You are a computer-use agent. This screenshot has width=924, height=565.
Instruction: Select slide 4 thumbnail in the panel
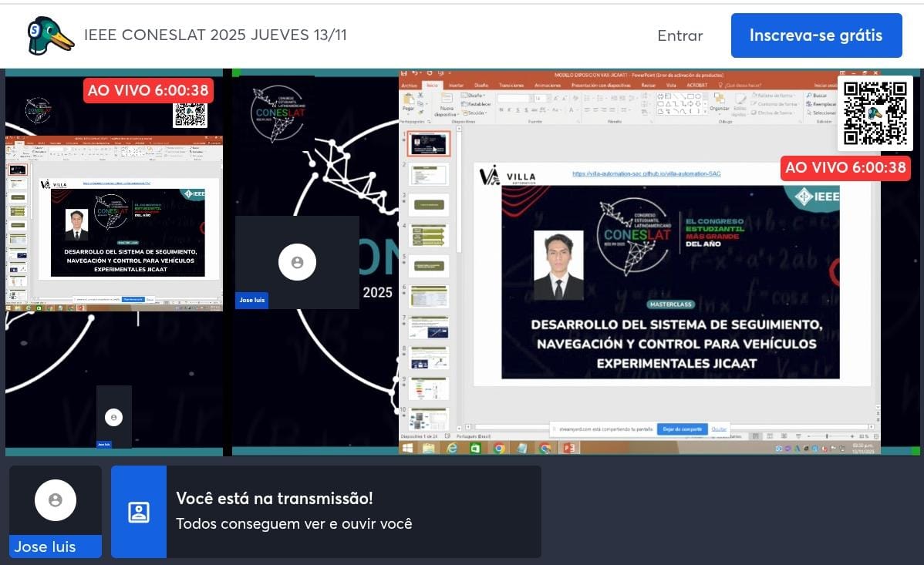[429, 234]
